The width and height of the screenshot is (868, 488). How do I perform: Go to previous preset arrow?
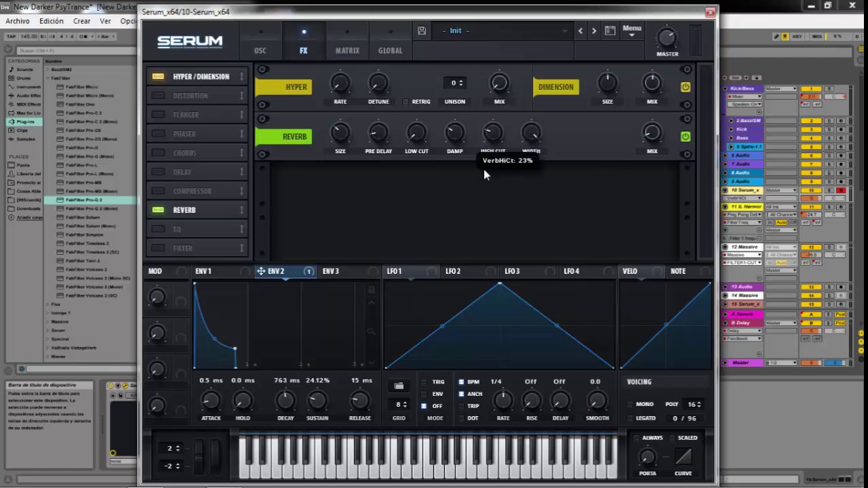(x=580, y=30)
